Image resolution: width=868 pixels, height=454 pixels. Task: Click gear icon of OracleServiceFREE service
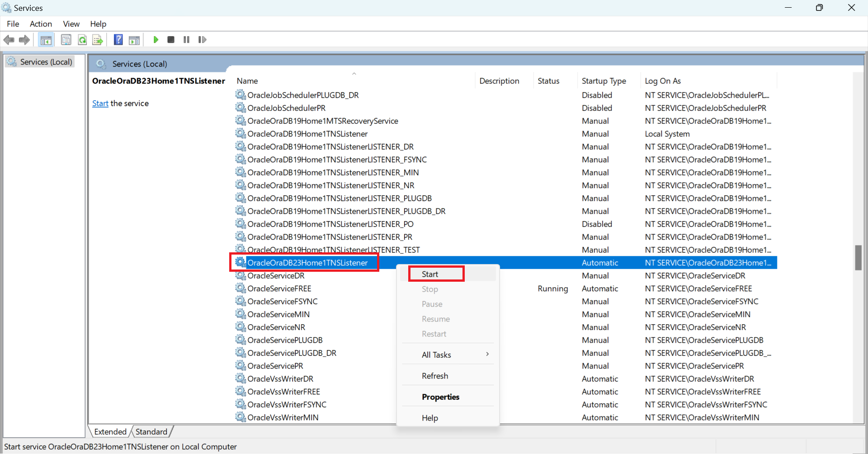coord(241,288)
